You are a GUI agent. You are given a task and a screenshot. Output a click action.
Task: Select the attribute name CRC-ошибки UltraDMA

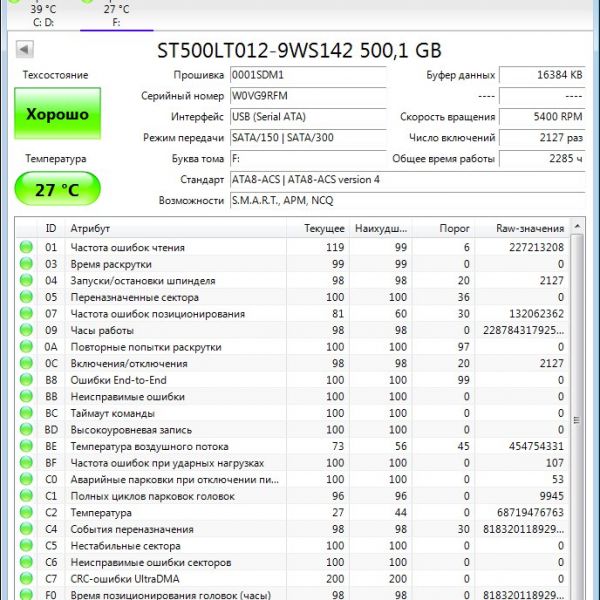(x=125, y=579)
